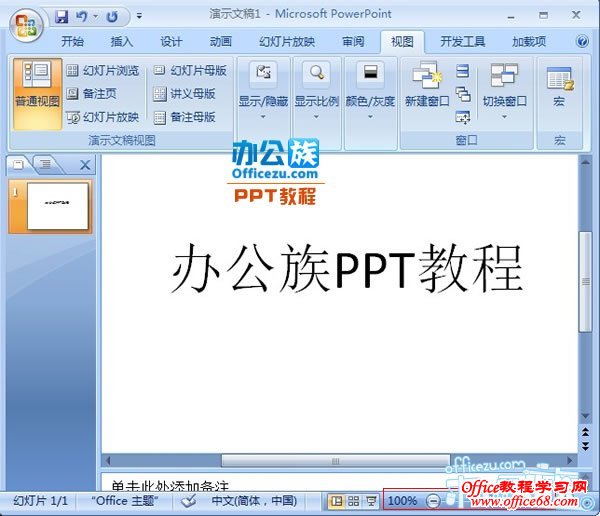This screenshot has height=516, width=600.
Task: Switch to the Outline pane tab
Action: pyautogui.click(x=46, y=165)
